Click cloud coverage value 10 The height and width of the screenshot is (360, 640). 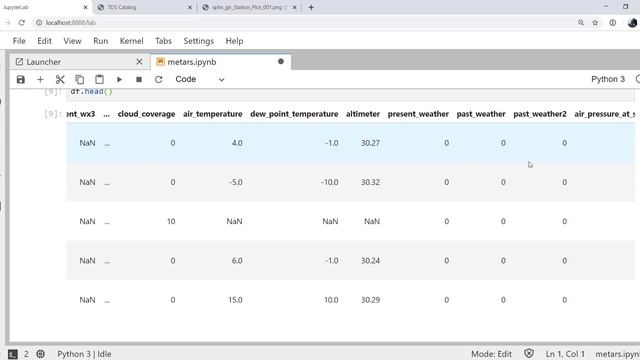click(171, 221)
